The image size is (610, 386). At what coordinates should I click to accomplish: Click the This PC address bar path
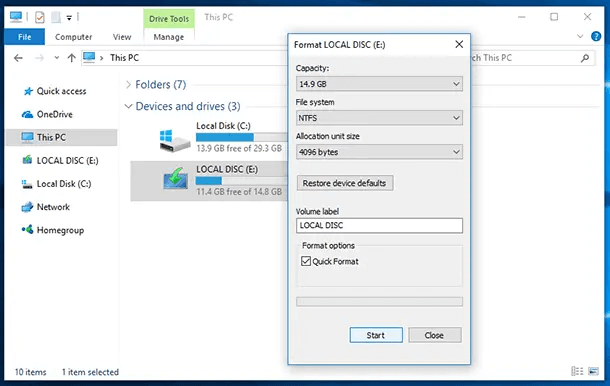point(124,58)
